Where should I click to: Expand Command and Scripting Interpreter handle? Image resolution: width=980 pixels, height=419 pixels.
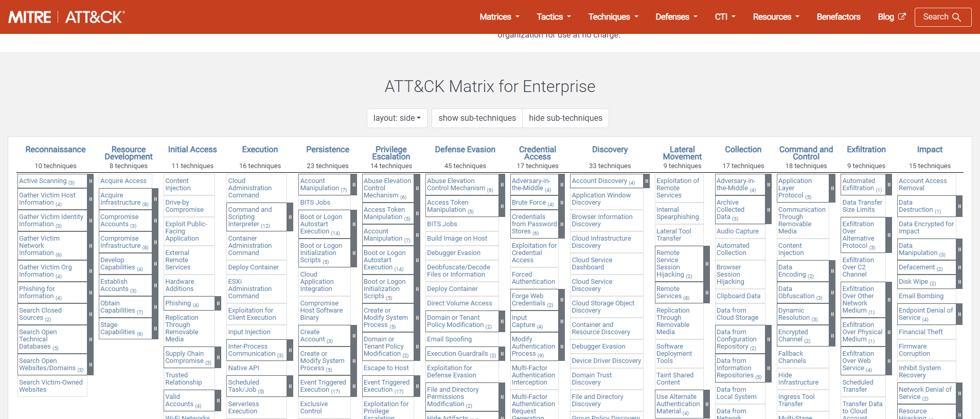pos(290,217)
